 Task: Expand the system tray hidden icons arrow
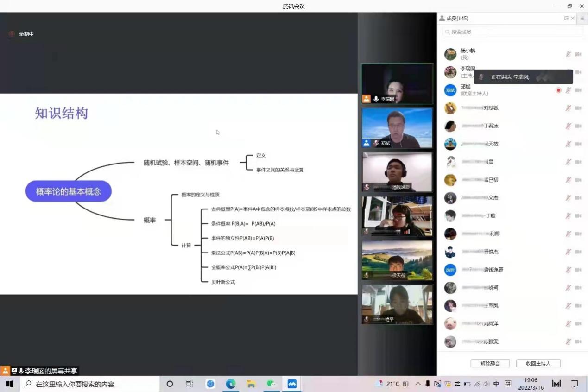pos(418,384)
